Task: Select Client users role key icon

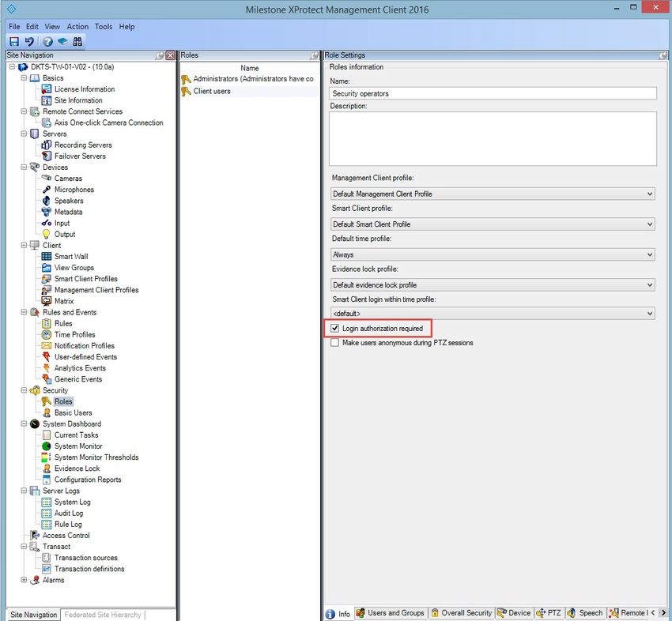Action: (186, 91)
